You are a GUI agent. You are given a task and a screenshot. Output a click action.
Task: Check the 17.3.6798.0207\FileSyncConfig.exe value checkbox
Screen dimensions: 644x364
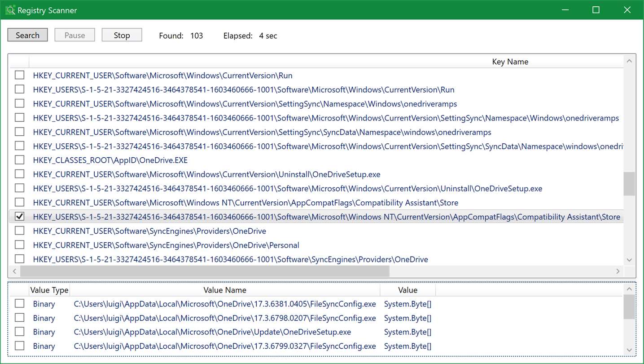19,317
